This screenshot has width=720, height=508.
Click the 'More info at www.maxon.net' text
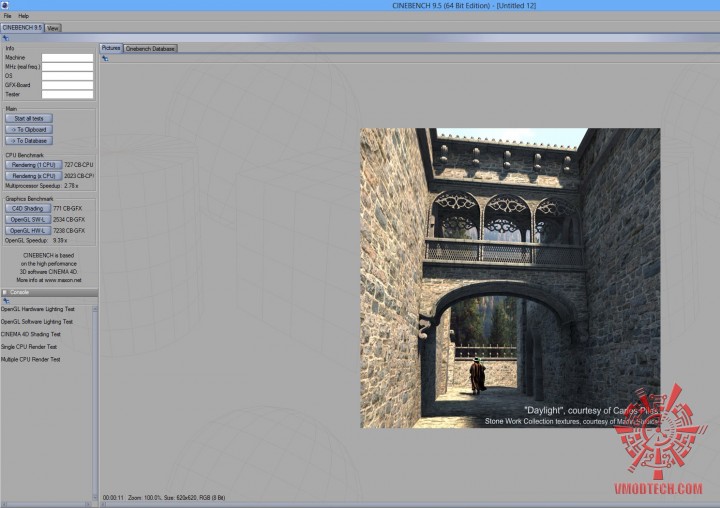(x=49, y=280)
